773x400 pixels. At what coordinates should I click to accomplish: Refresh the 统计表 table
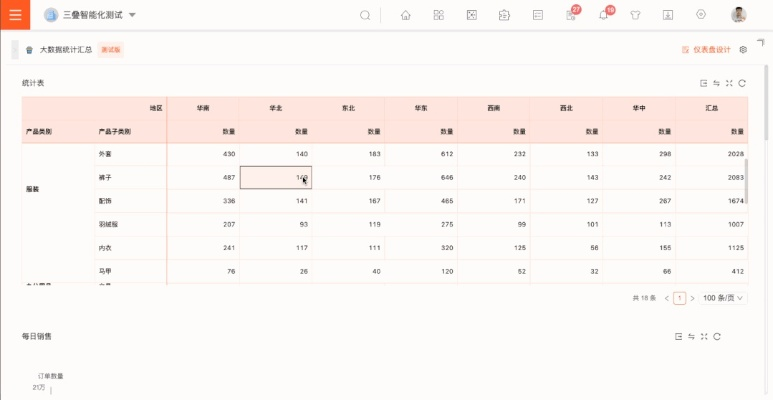742,83
